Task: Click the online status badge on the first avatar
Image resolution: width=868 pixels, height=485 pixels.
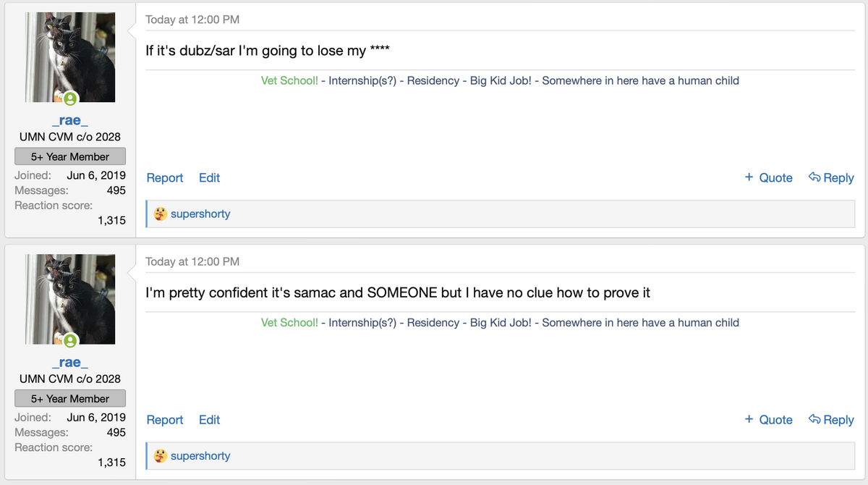Action: [70, 98]
